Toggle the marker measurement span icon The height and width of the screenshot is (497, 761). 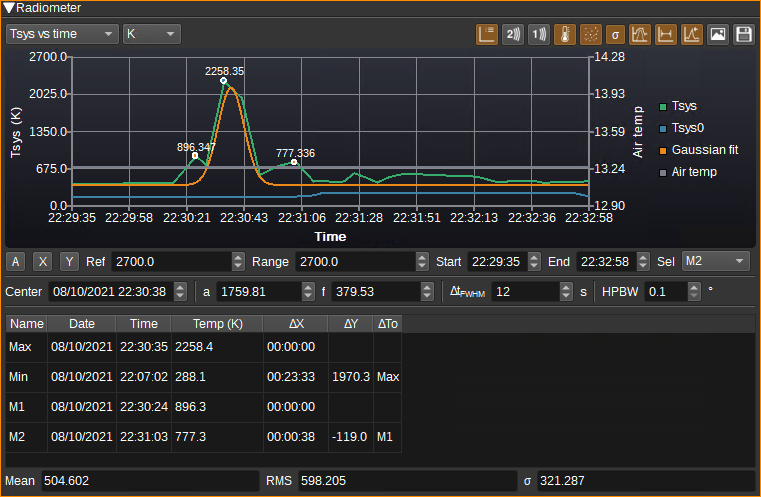coord(666,34)
